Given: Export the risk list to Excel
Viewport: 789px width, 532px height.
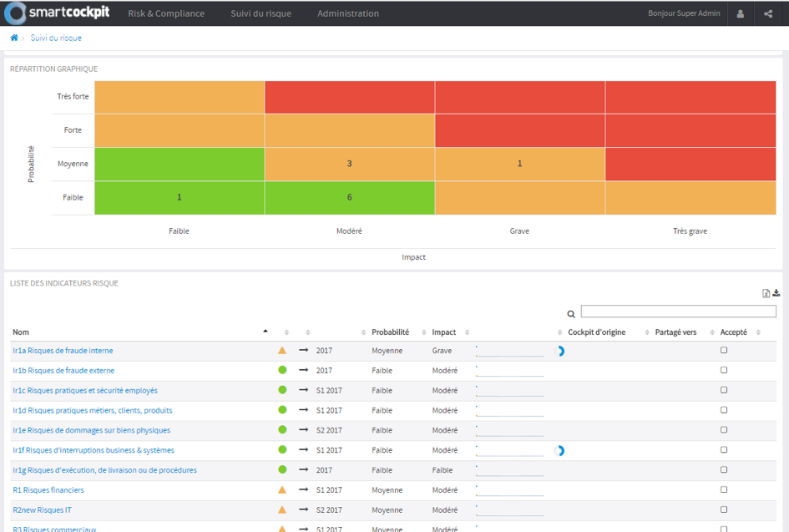Looking at the screenshot, I should tap(766, 293).
